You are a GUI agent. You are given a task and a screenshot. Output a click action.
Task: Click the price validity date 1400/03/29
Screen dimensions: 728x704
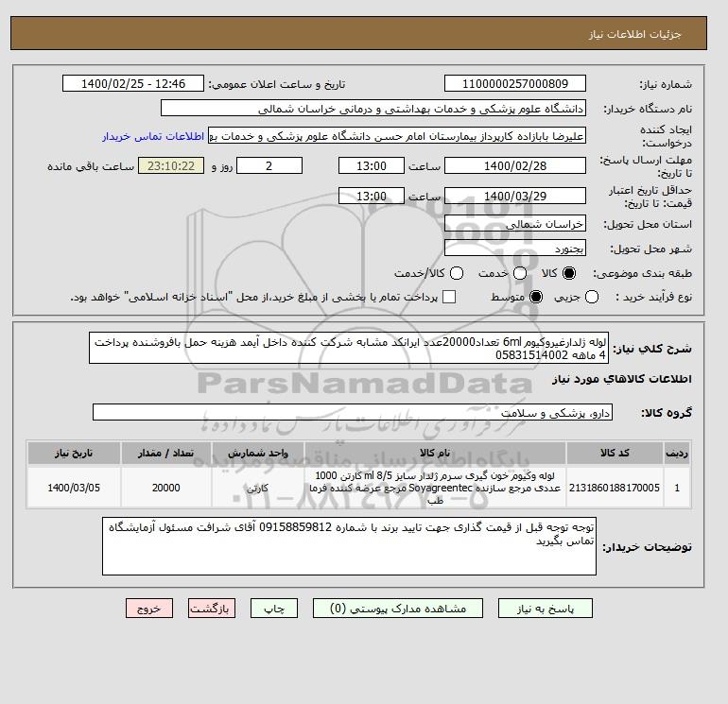[515, 196]
